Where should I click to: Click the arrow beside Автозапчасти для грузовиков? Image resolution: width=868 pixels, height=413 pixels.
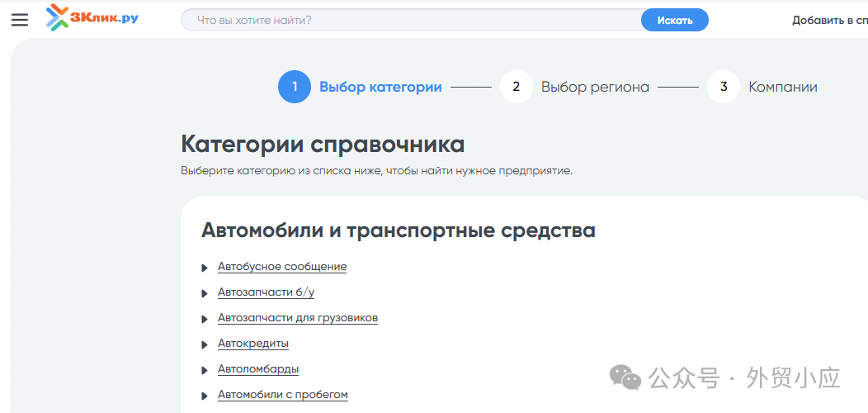(x=205, y=319)
